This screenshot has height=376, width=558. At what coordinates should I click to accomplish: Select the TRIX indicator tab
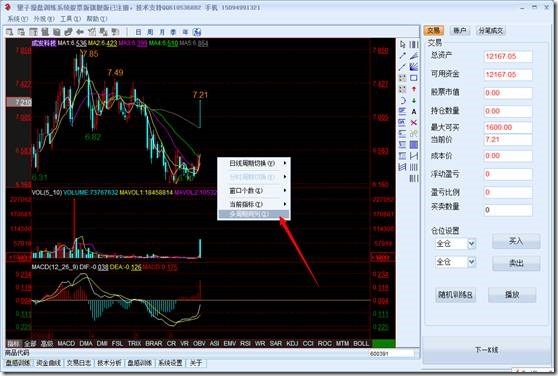[134, 344]
